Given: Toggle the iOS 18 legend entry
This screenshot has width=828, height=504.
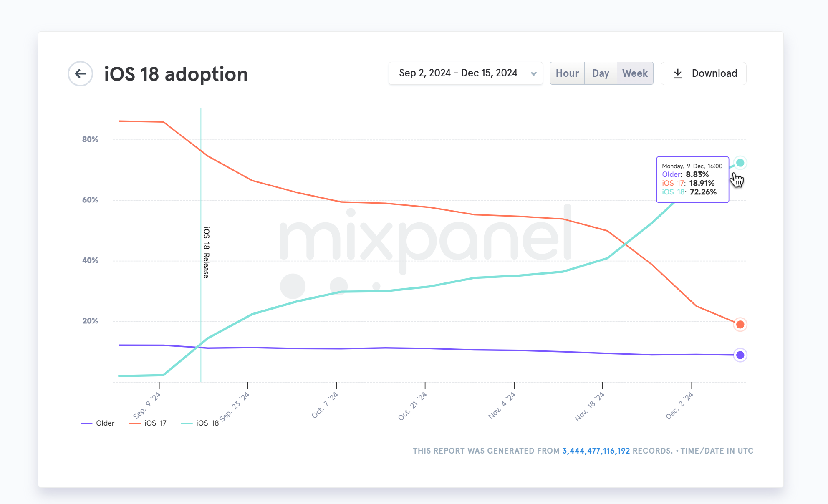Looking at the screenshot, I should point(200,423).
